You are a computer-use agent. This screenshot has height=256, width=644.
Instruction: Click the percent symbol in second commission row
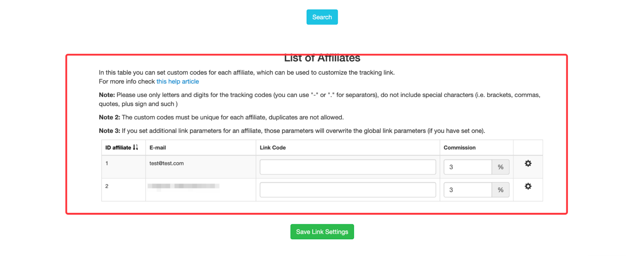coord(500,190)
